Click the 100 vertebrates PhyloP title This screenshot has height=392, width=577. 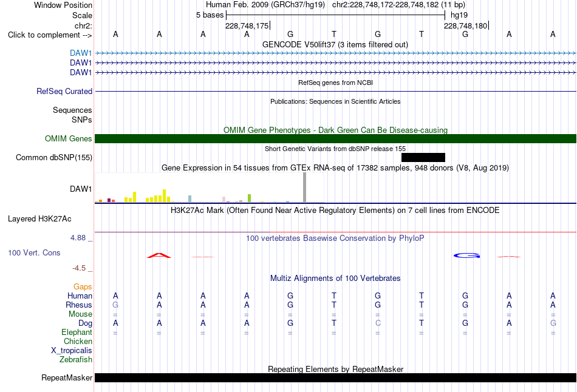click(335, 238)
